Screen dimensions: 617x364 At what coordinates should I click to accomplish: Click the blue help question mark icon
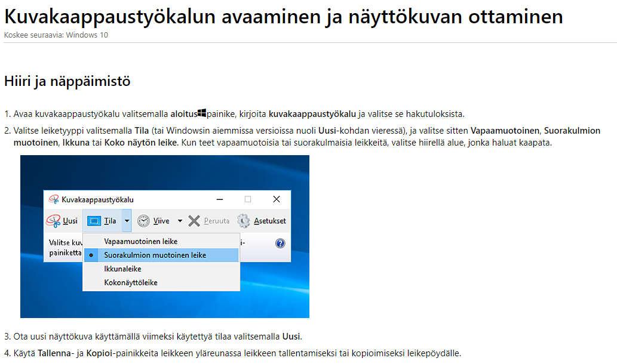click(280, 243)
